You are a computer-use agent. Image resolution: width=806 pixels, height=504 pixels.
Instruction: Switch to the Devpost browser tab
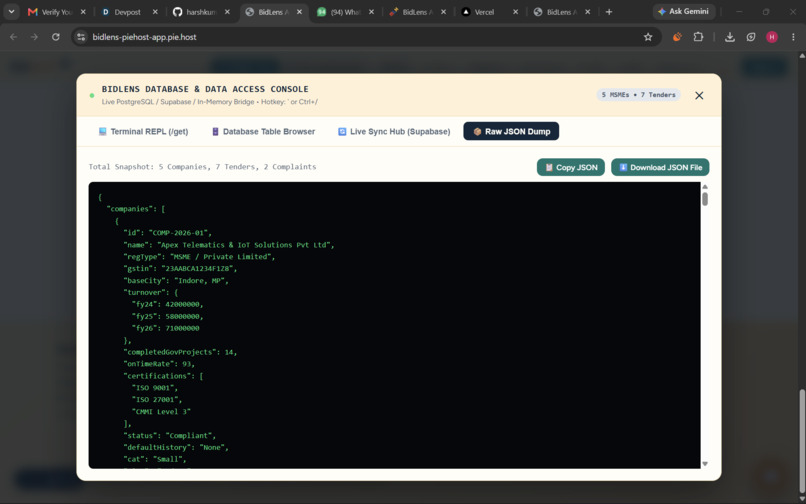coord(129,12)
